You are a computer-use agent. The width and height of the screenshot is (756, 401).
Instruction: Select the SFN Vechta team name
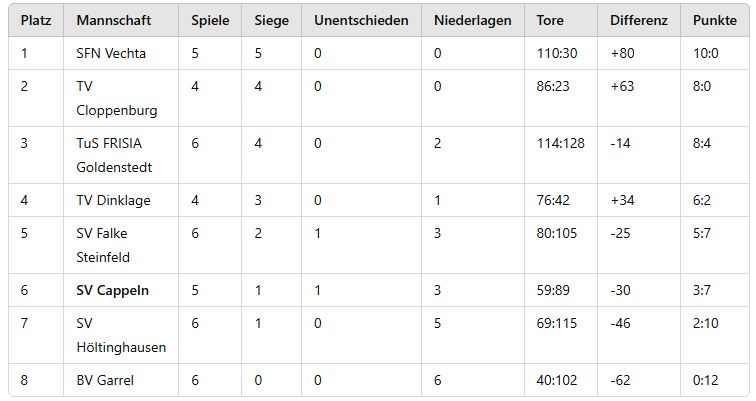(111, 53)
